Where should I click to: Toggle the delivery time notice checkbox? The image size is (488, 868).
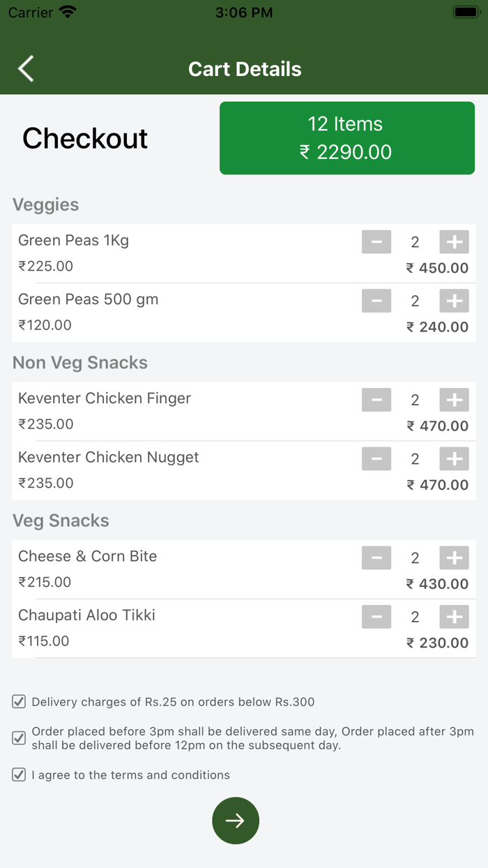coord(19,738)
